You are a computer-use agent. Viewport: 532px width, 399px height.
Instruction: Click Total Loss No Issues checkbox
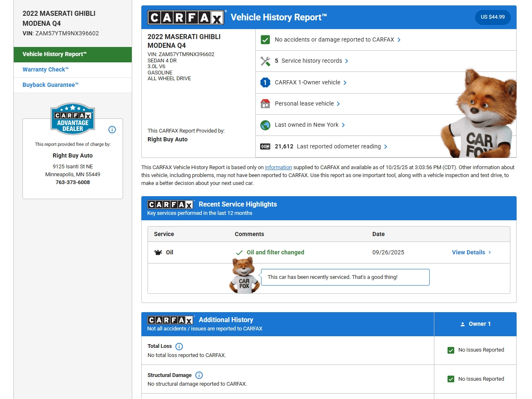(x=451, y=350)
